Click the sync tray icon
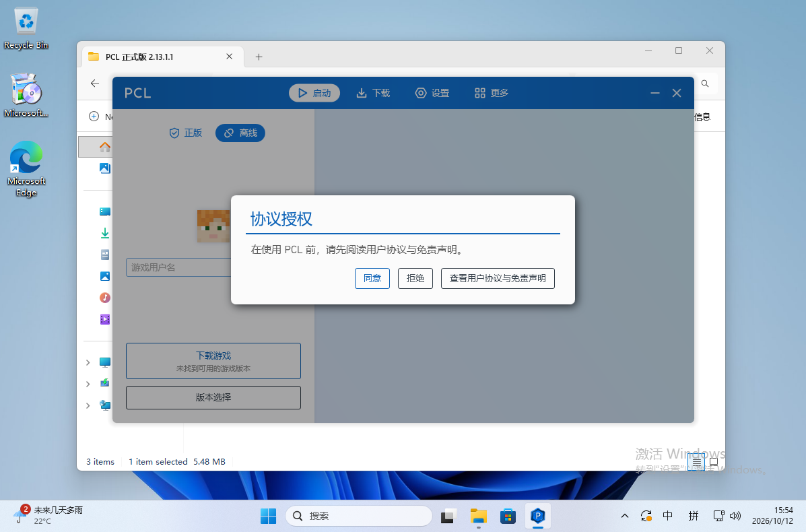The image size is (806, 532). click(646, 516)
